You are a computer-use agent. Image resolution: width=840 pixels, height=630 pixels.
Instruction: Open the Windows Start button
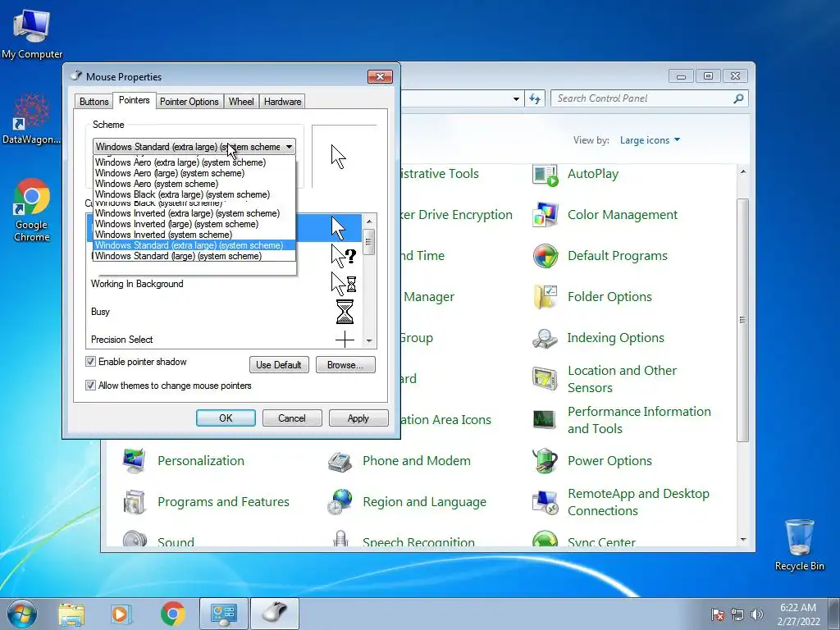pyautogui.click(x=22, y=614)
